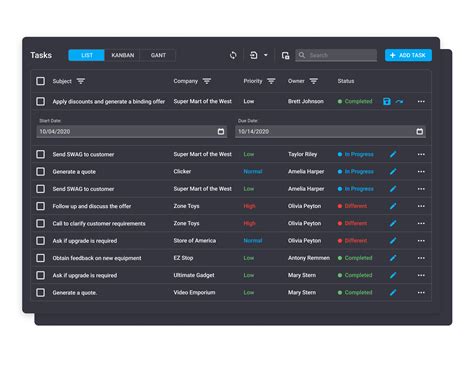Open the Priority column filter
This screenshot has height=366, width=474.
click(x=271, y=81)
